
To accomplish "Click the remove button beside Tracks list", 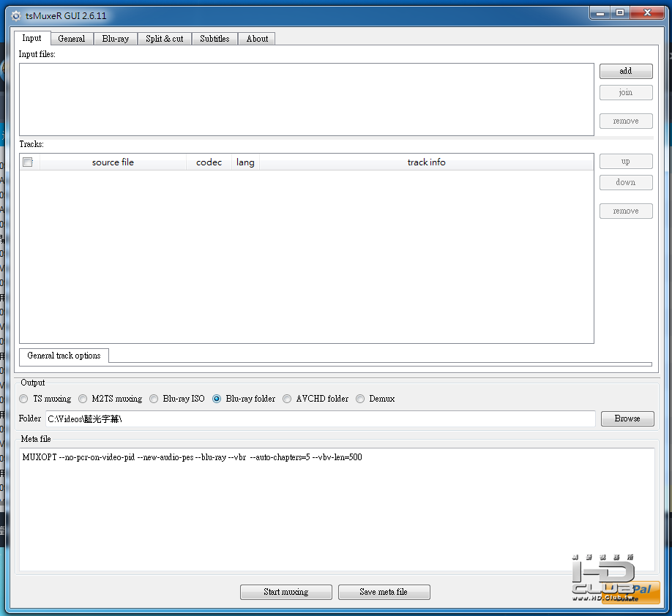I will coord(626,211).
